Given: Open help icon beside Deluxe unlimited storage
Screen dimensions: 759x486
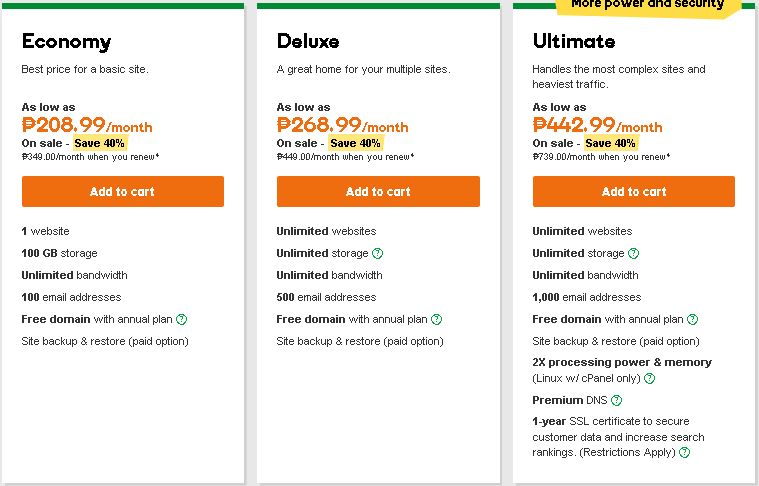Looking at the screenshot, I should click(x=378, y=253).
